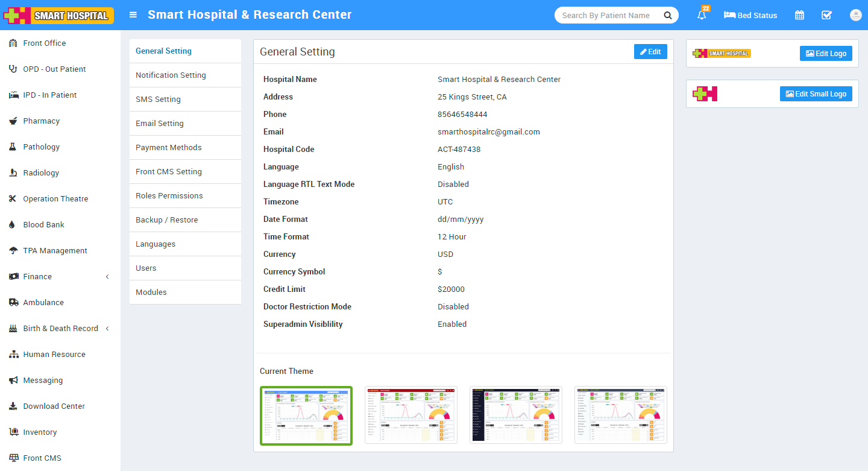Screen dimensions: 868x471
Task: Click the Bed Status link
Action: coord(750,15)
